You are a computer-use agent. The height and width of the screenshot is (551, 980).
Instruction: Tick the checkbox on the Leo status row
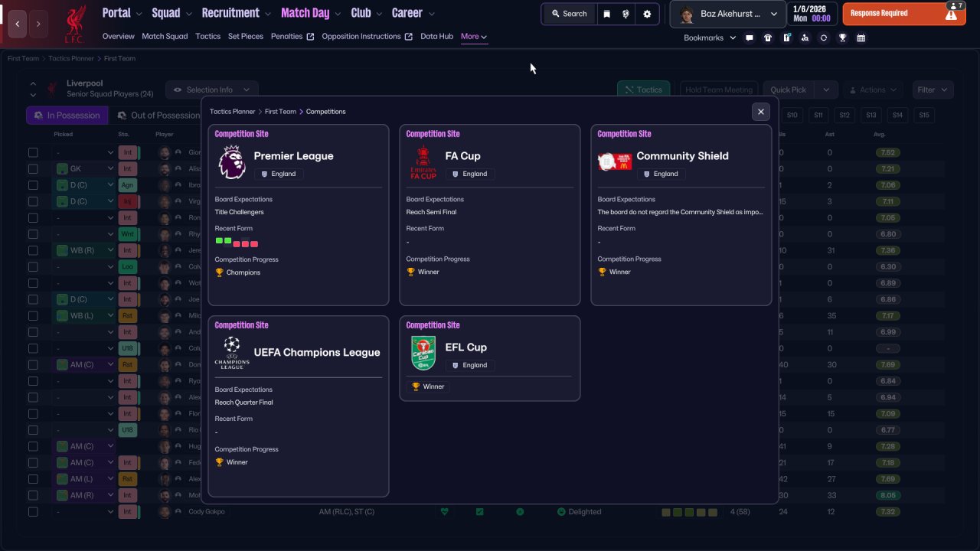point(33,267)
